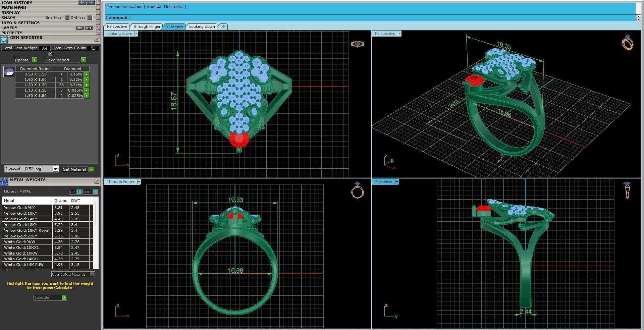Click the 16.98 dimension in Through Finger view
This screenshot has width=644, height=330.
[x=235, y=270]
